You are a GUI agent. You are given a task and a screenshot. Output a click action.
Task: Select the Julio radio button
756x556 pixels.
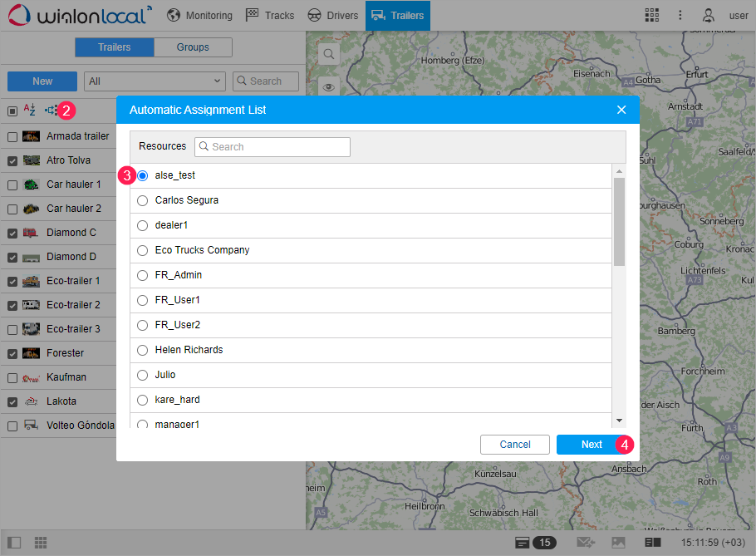[x=142, y=375]
